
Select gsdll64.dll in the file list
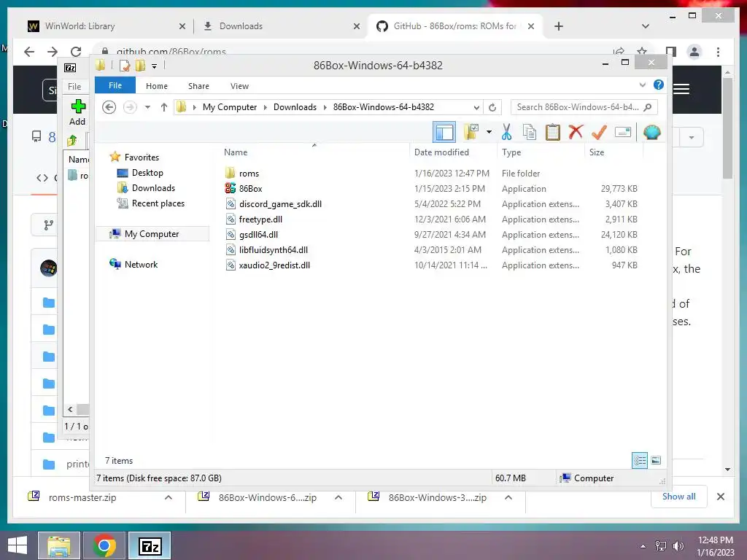pos(258,234)
